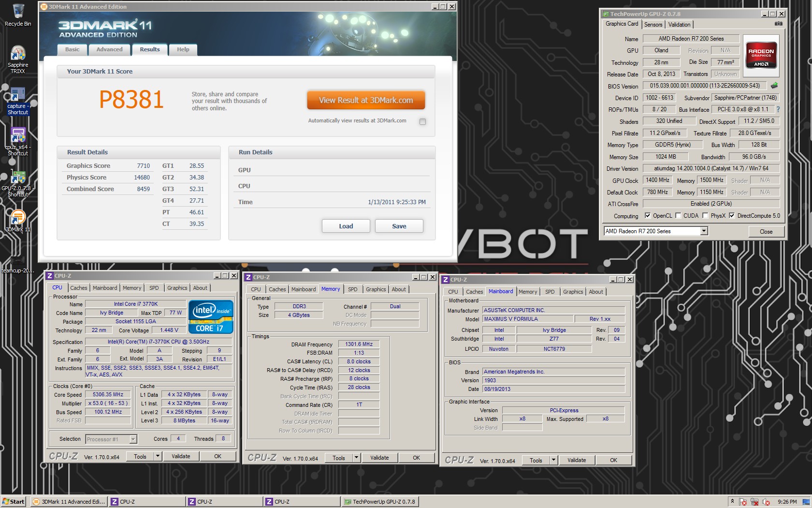Show hidden system tray icons arrow
Image resolution: width=812 pixels, height=508 pixels.
(732, 502)
